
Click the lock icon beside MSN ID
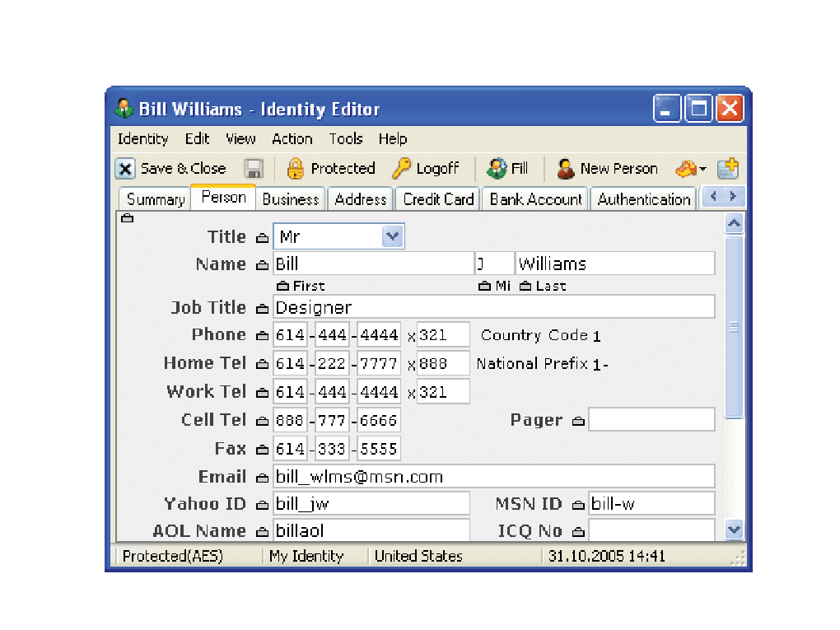click(x=578, y=505)
